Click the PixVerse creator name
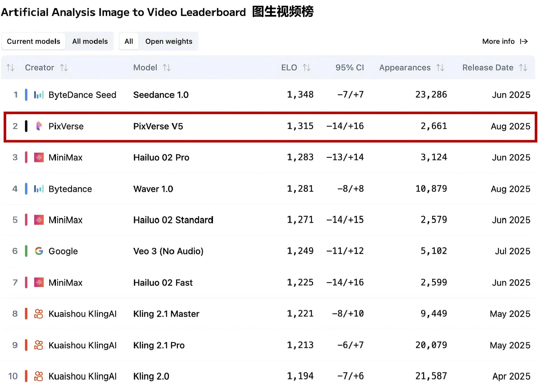Screen dimensions: 540x392 66,126
